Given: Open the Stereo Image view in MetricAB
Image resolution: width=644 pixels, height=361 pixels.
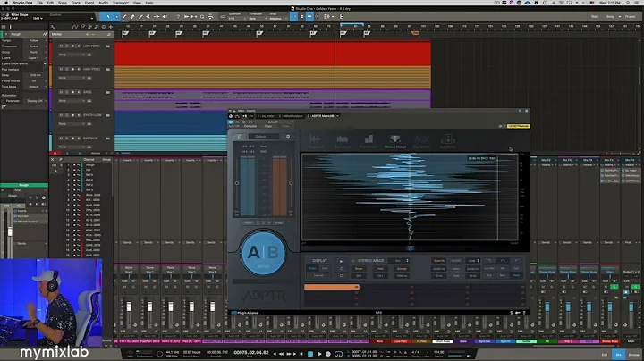Looking at the screenshot, I should coord(395,141).
